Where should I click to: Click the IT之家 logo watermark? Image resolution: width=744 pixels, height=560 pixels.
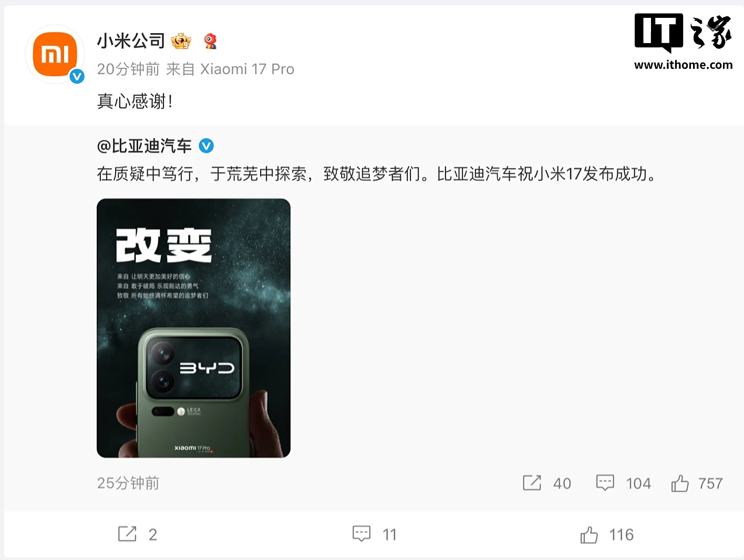[683, 33]
